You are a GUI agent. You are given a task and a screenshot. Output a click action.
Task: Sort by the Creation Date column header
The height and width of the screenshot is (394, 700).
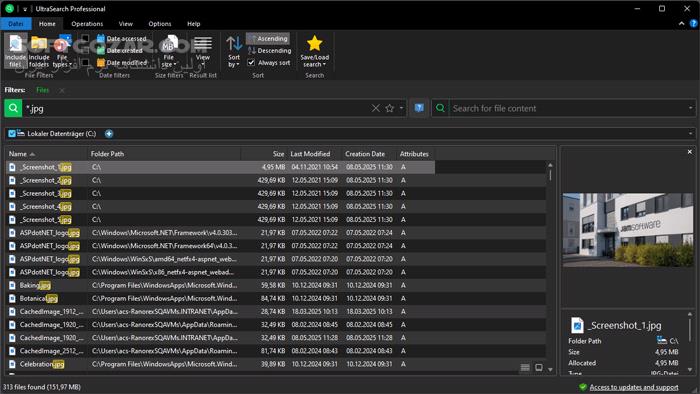click(369, 153)
